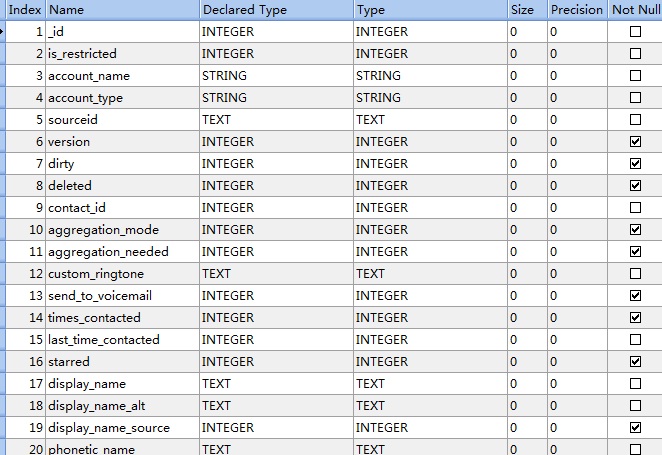
Task: Click Precision value of display_name_alt
Action: pyautogui.click(x=577, y=406)
